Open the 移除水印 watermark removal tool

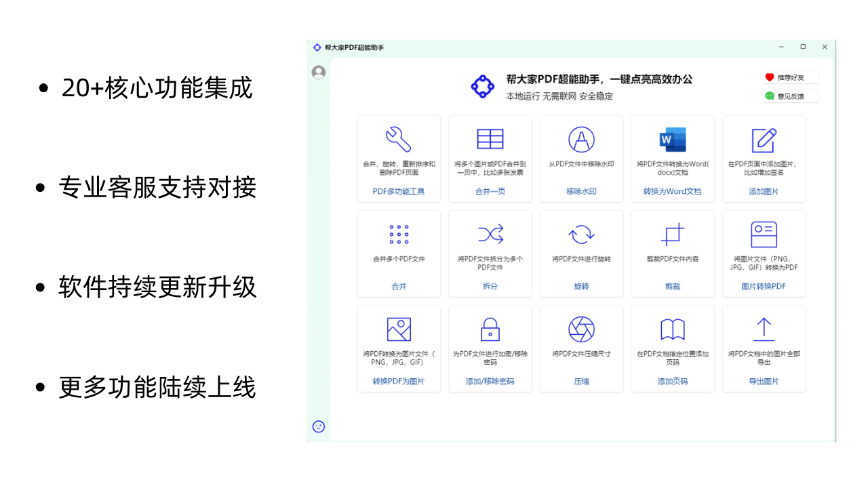tap(581, 140)
